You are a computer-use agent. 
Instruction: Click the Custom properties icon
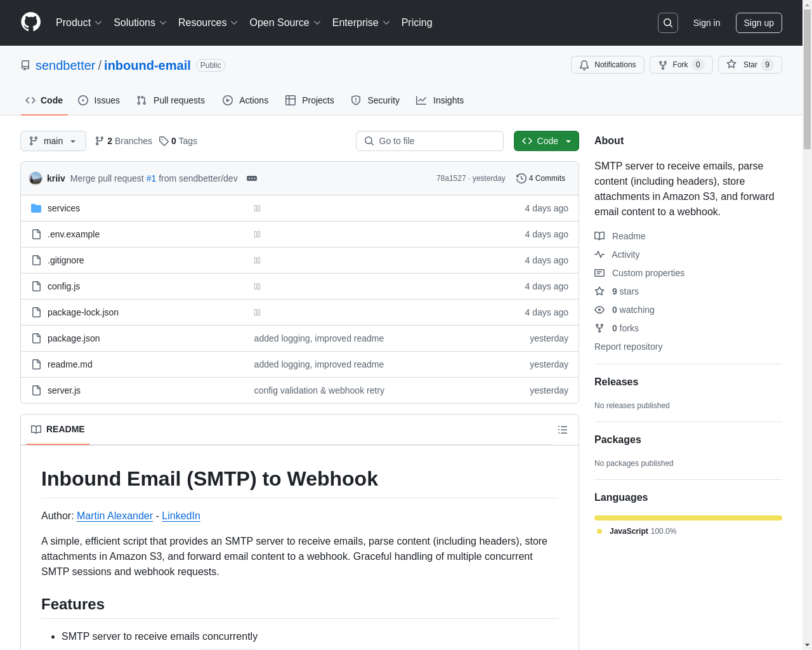pyautogui.click(x=599, y=273)
